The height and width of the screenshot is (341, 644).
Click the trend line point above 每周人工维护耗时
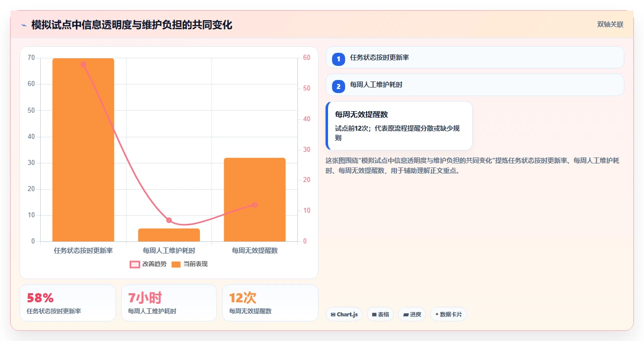tap(169, 220)
